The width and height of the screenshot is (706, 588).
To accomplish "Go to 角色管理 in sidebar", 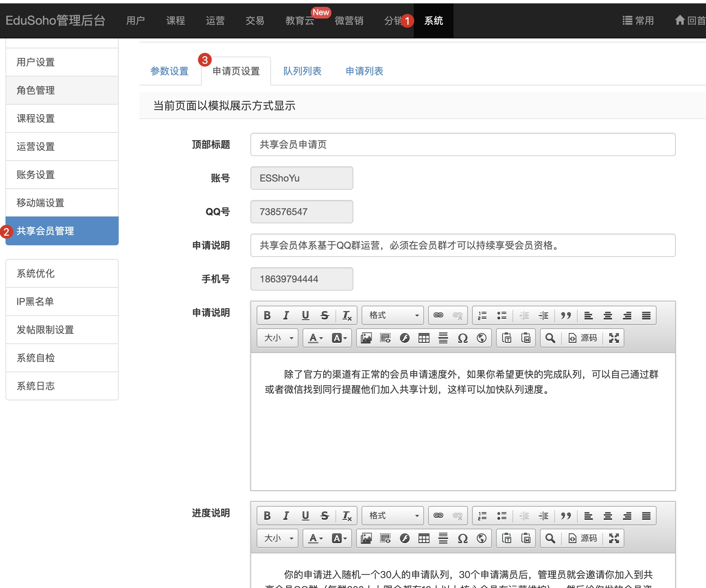I will [x=36, y=90].
